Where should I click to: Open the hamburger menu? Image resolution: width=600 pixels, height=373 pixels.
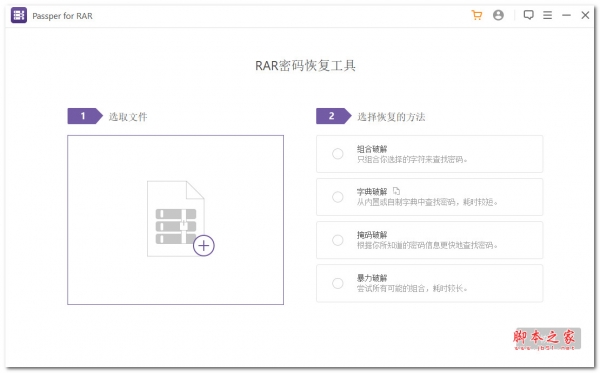click(548, 15)
